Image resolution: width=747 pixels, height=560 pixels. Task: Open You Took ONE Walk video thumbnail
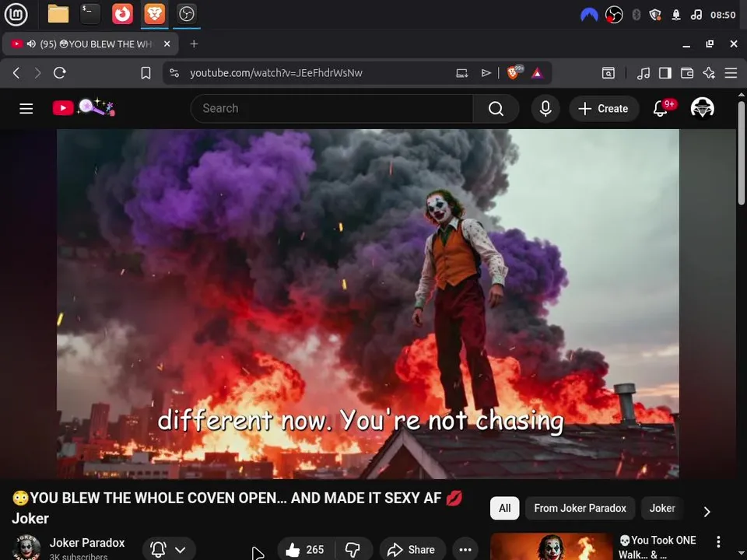551,546
